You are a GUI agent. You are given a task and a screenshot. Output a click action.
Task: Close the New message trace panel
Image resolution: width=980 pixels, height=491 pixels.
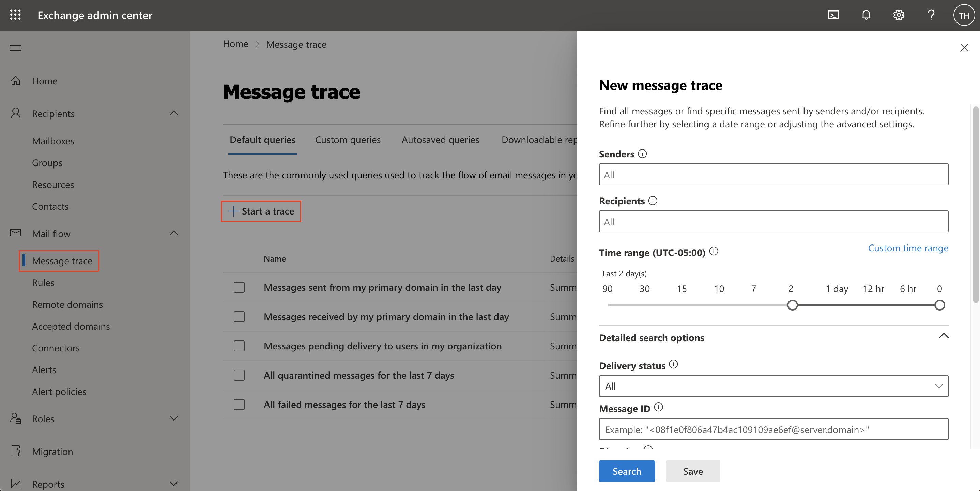[964, 48]
